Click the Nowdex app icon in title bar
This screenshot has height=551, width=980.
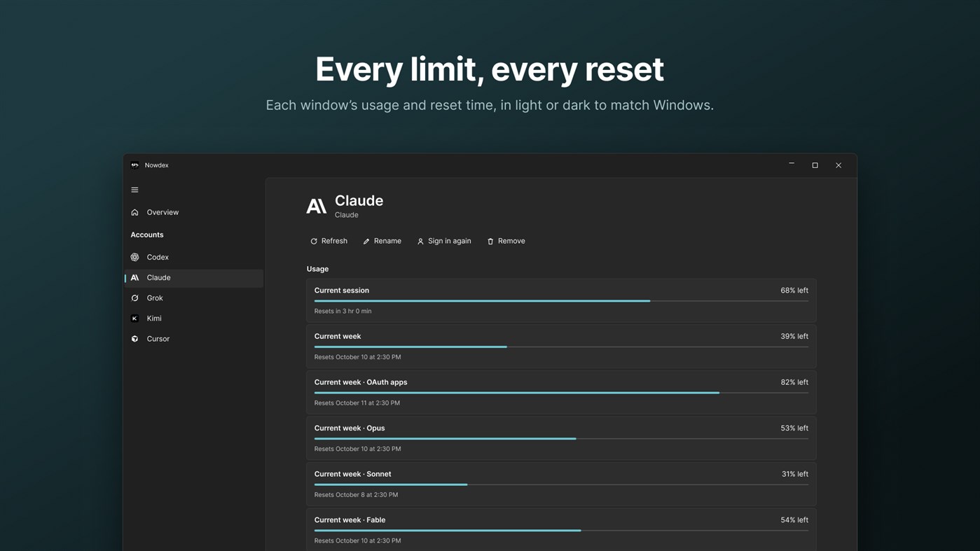pyautogui.click(x=134, y=165)
